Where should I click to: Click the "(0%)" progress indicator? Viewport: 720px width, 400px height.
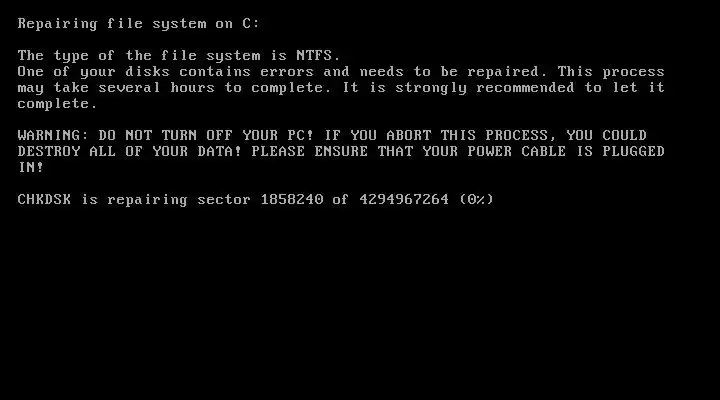point(476,199)
